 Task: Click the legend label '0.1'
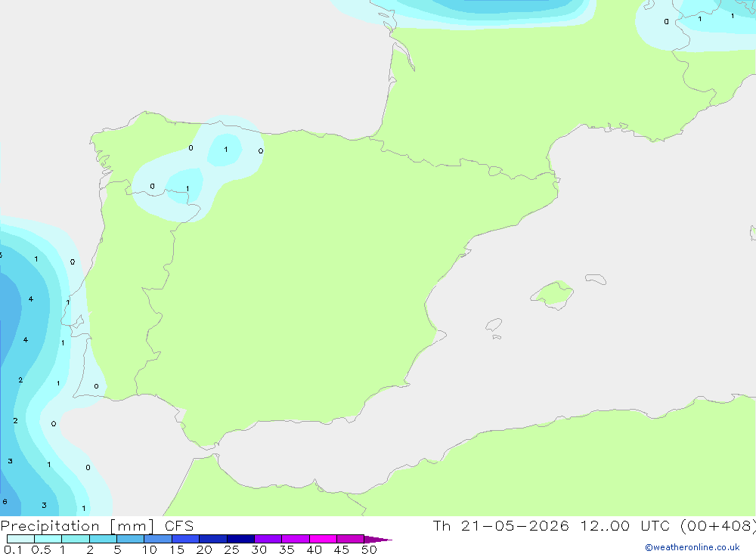[13, 549]
